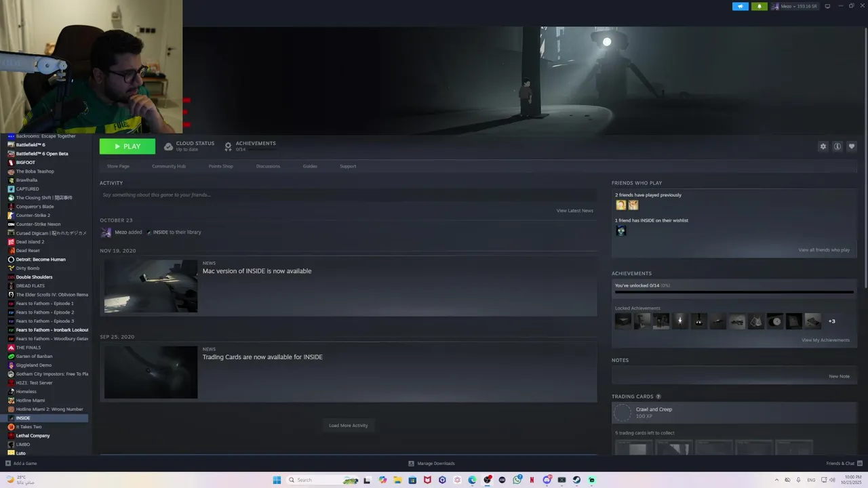868x488 pixels.
Task: Click Add a Game button
Action: [x=21, y=464]
